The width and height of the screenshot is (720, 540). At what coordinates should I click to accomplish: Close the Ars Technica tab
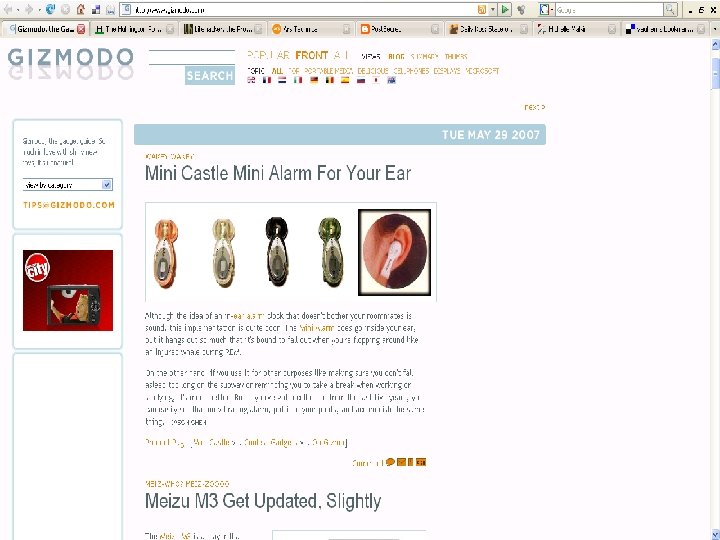coord(347,29)
